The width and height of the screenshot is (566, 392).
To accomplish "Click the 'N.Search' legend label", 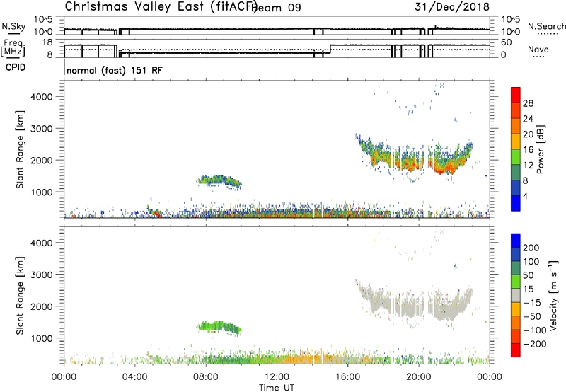I will (546, 26).
